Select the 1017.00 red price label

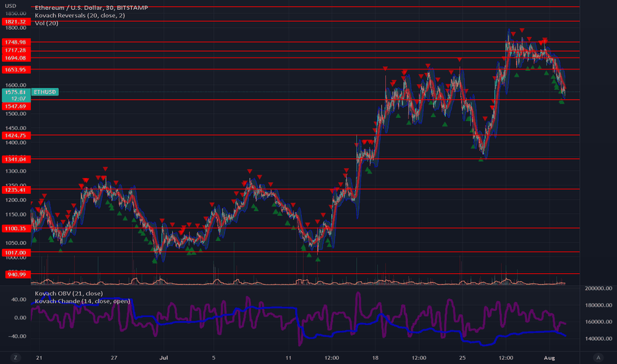click(x=16, y=253)
